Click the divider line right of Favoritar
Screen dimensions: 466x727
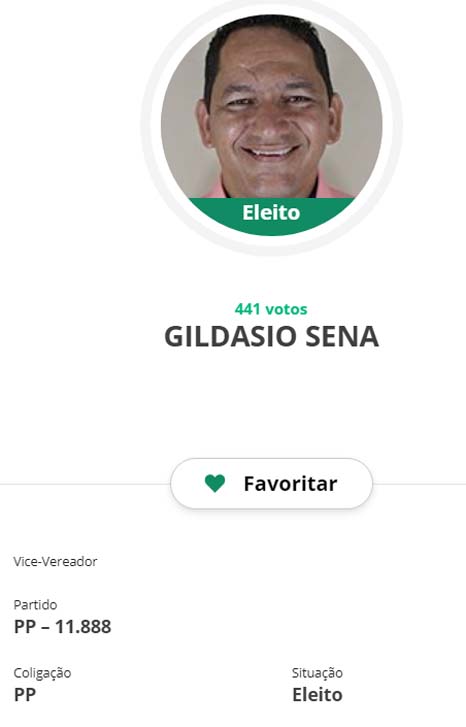pos(419,484)
